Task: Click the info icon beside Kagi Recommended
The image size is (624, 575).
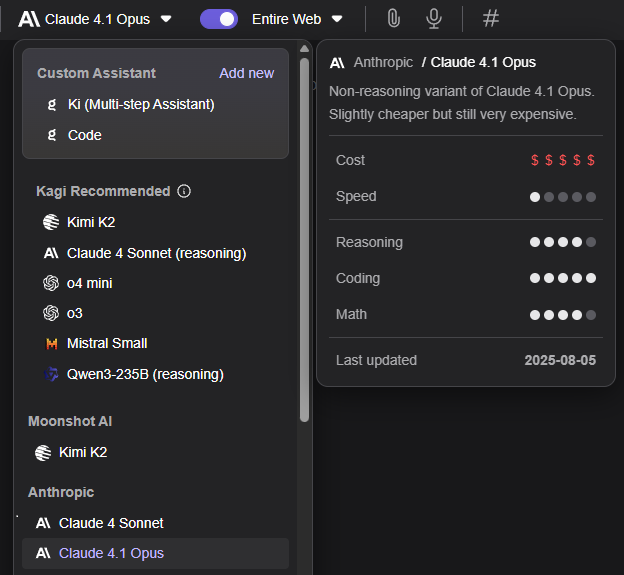Action: [x=184, y=191]
